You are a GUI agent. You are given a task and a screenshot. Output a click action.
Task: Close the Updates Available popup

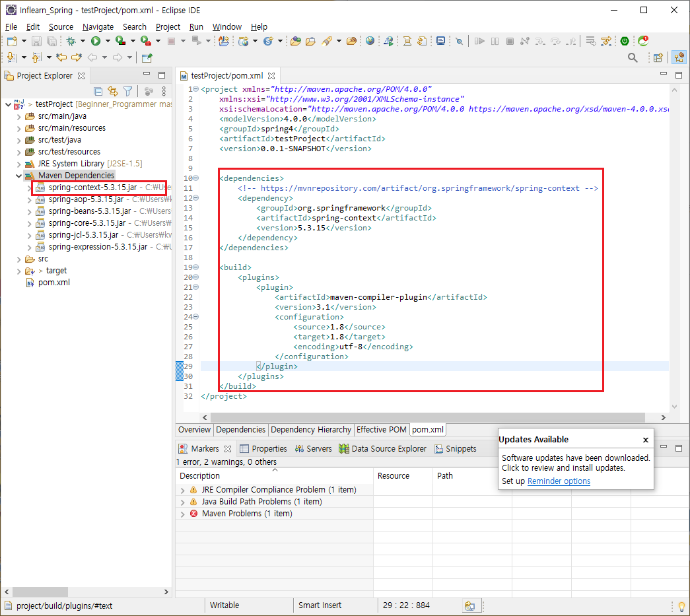pos(645,440)
